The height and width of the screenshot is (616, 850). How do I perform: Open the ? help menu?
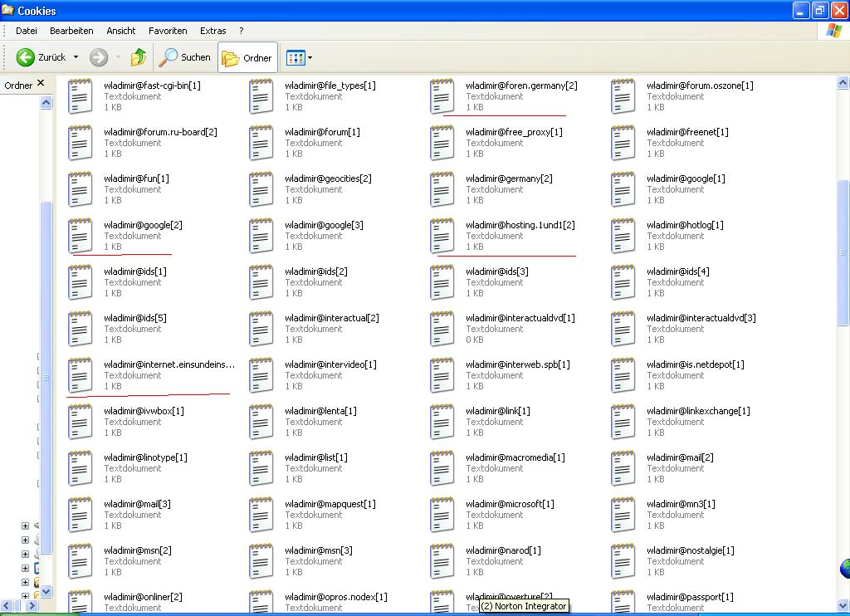pos(242,31)
